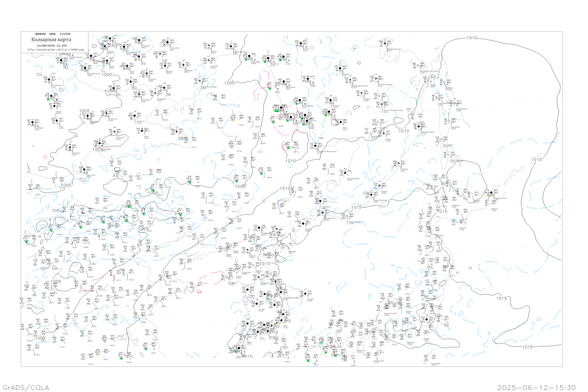Click the GrADS/COLA footer label
Viewport: 588px width, 392px height.
pos(26,387)
